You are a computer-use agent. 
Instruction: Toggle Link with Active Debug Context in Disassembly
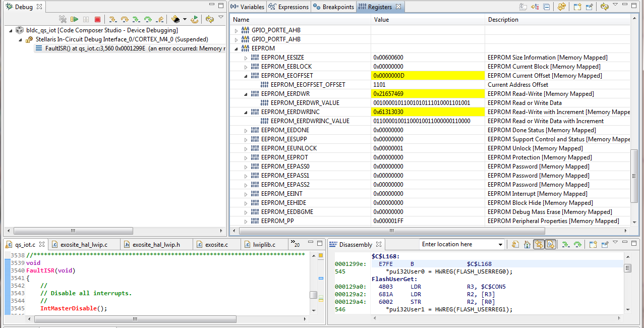click(538, 245)
